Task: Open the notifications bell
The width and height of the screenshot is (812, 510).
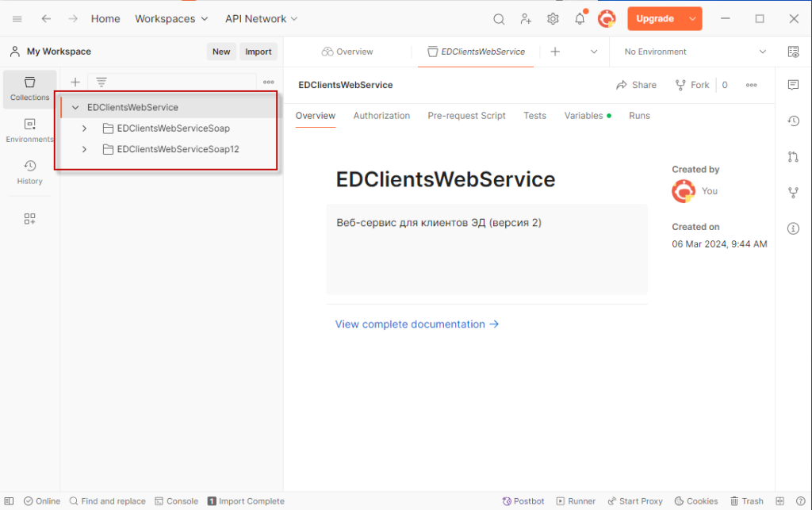Action: (580, 19)
